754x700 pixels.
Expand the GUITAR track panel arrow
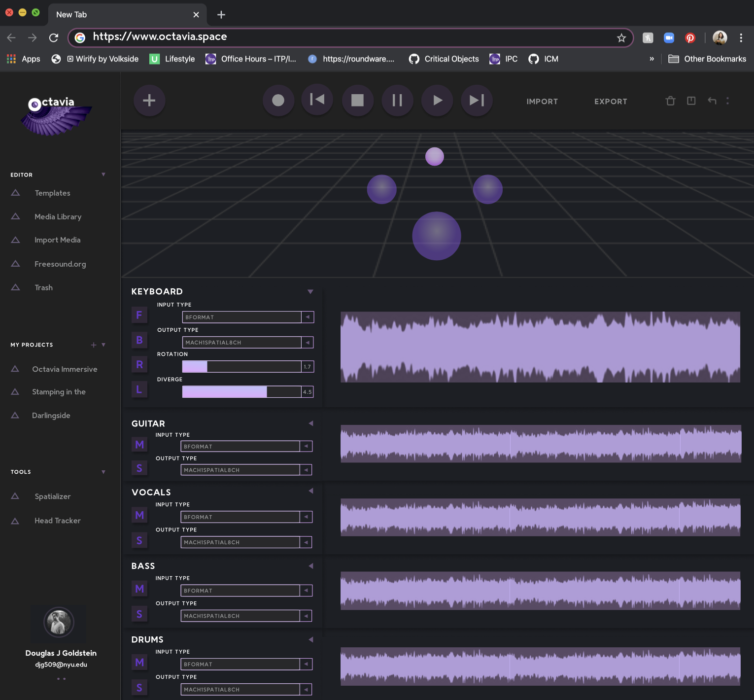[x=311, y=423]
